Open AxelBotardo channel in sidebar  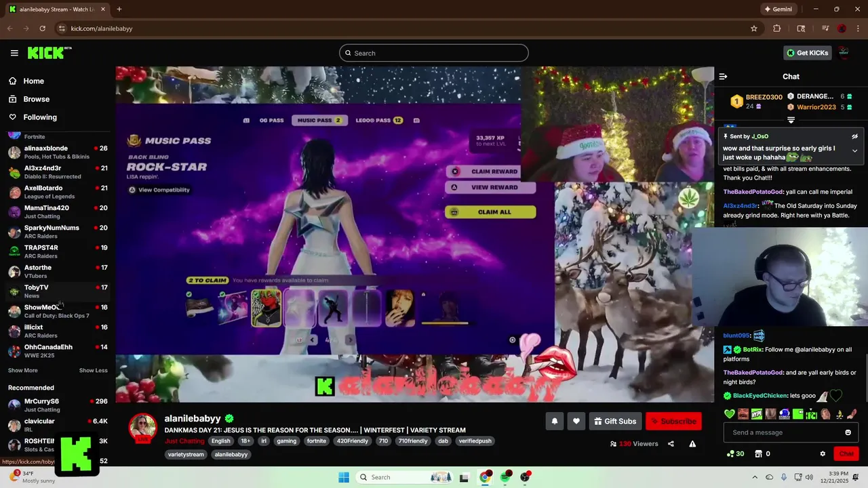point(58,192)
